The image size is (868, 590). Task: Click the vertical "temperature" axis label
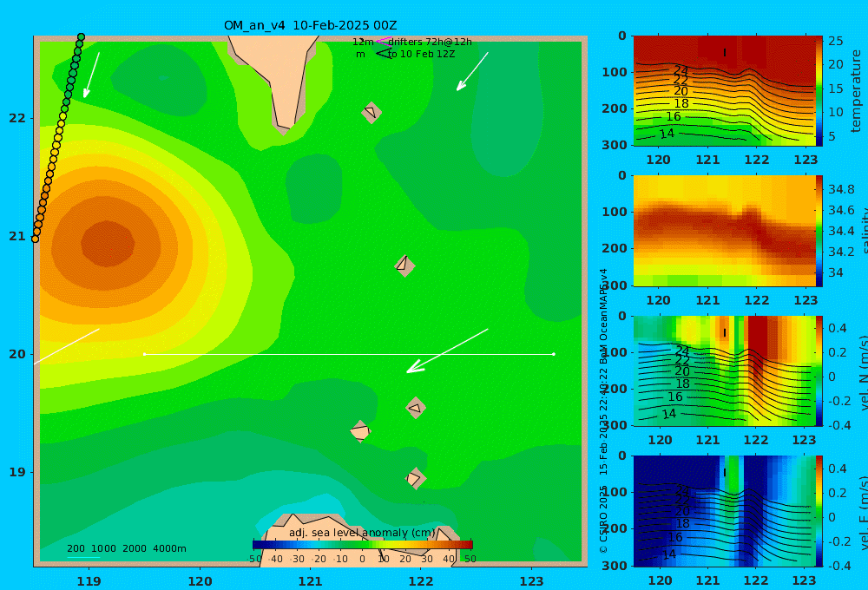[857, 91]
